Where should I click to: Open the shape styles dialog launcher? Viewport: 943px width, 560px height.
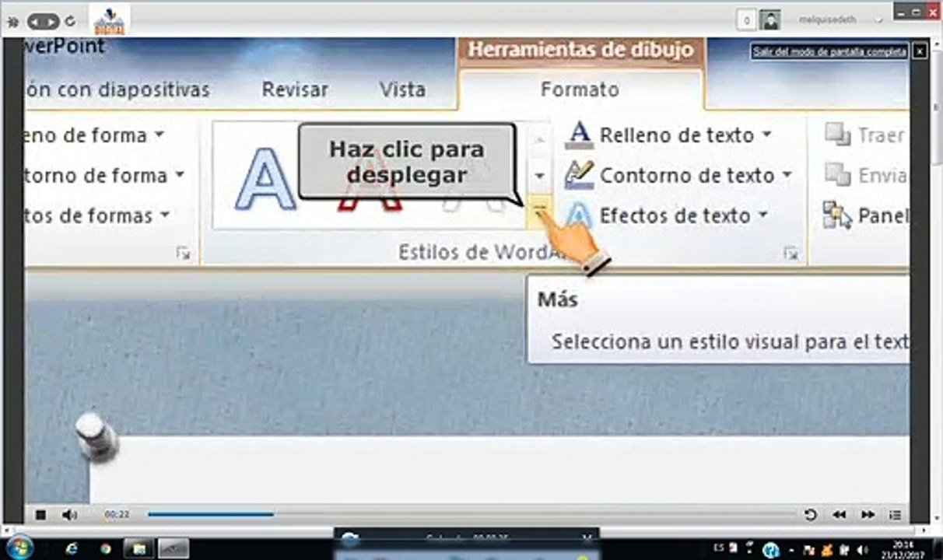(x=184, y=252)
